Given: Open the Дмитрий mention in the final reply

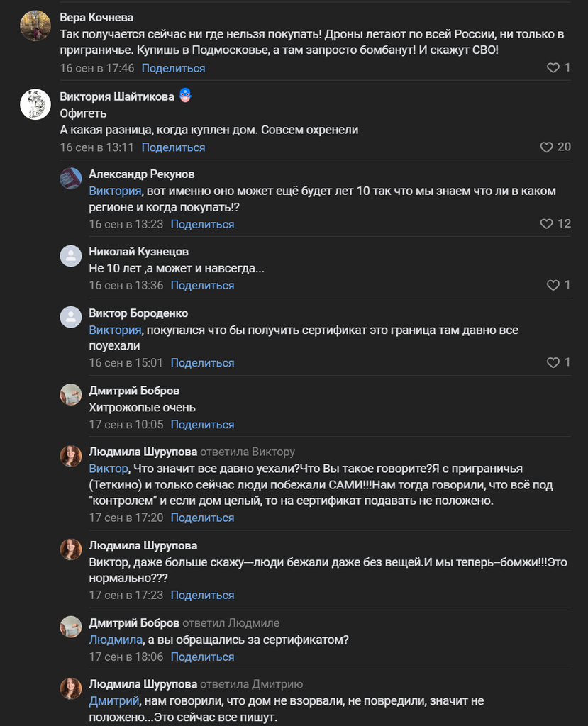Looking at the screenshot, I should pos(108,700).
